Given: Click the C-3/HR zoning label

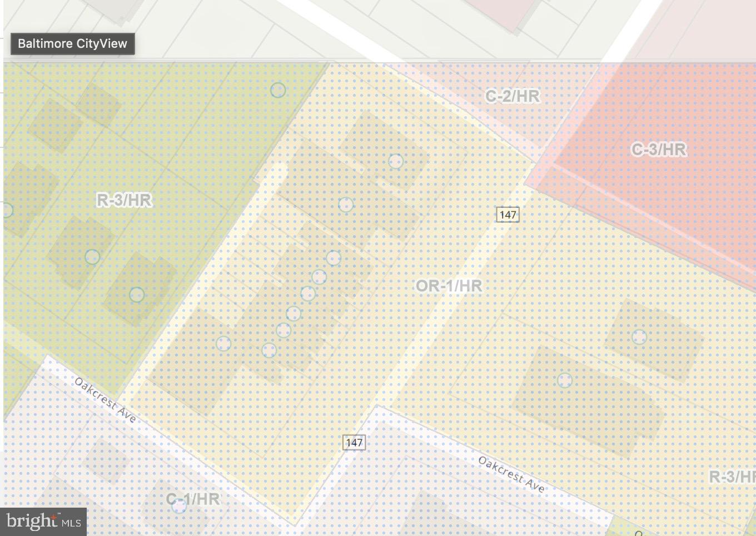Looking at the screenshot, I should point(659,150).
